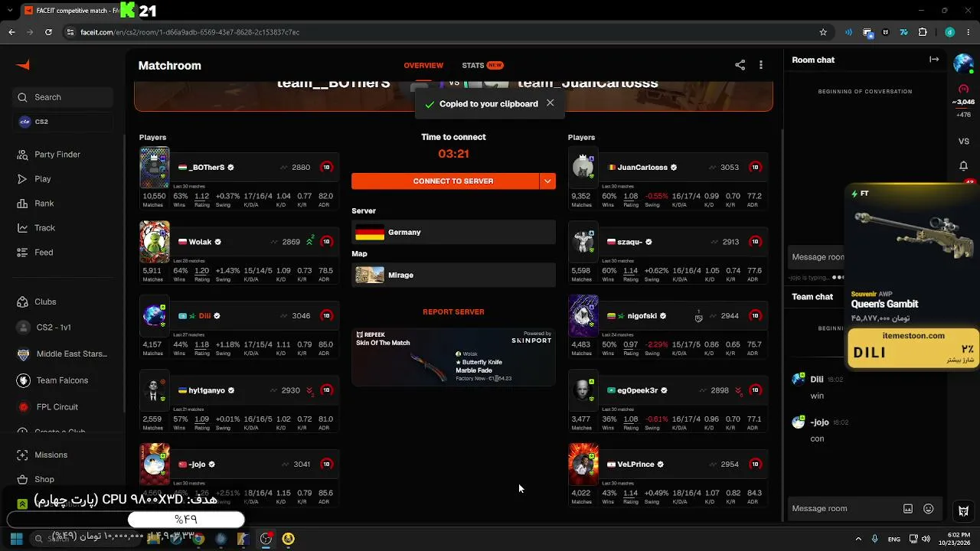Viewport: 980px width, 551px height.
Task: Open the Rank page icon
Action: 22,204
